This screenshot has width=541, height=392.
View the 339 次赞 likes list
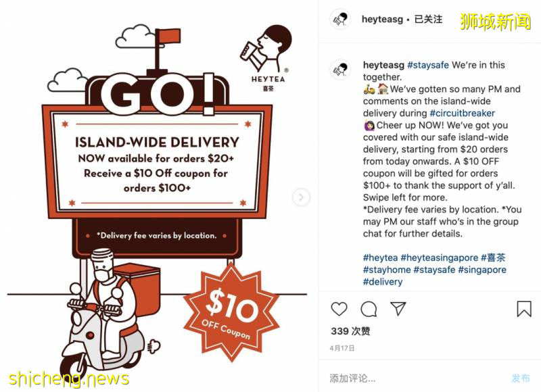click(x=350, y=331)
